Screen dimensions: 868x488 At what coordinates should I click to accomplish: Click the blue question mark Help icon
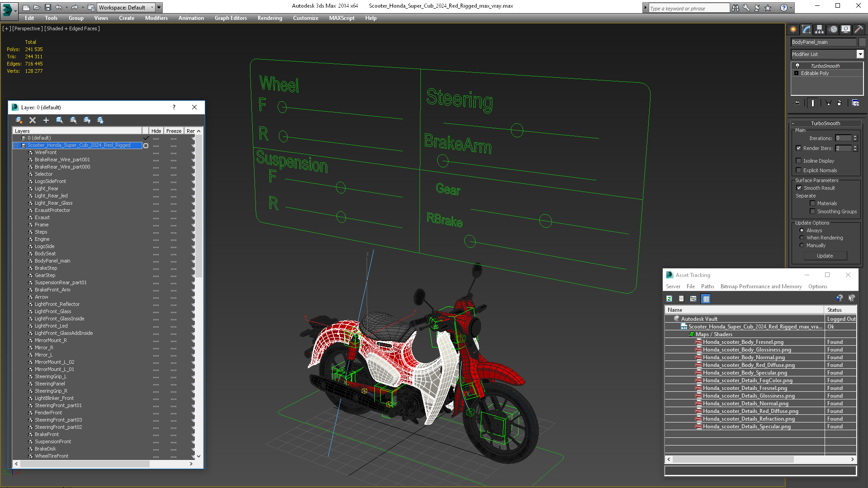784,8
